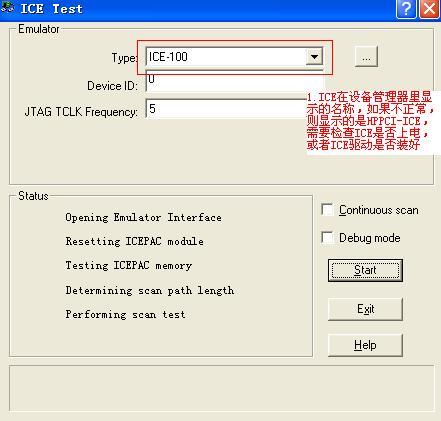
Task: Click the Determining scan path length line
Action: point(150,290)
